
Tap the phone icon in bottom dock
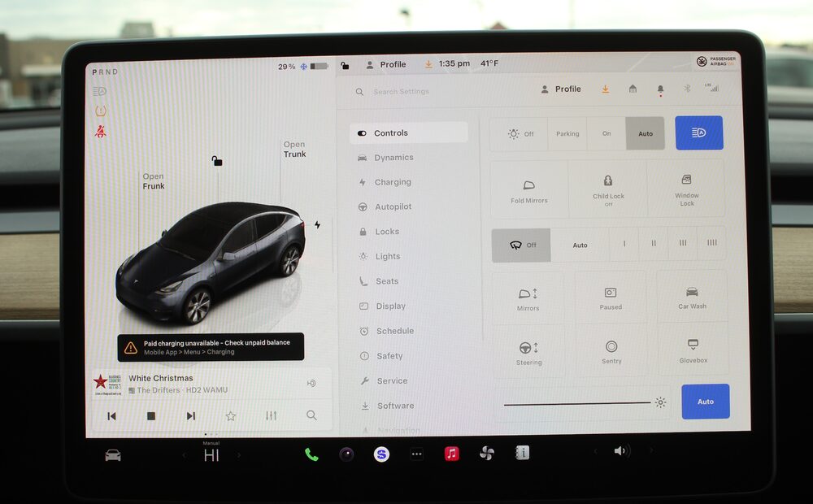pyautogui.click(x=311, y=454)
